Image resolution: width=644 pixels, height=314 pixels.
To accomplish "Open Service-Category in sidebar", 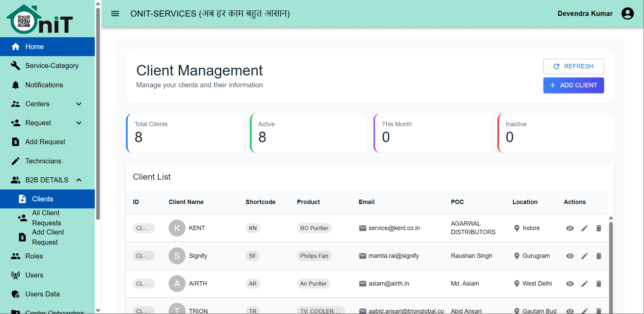I will [47, 66].
